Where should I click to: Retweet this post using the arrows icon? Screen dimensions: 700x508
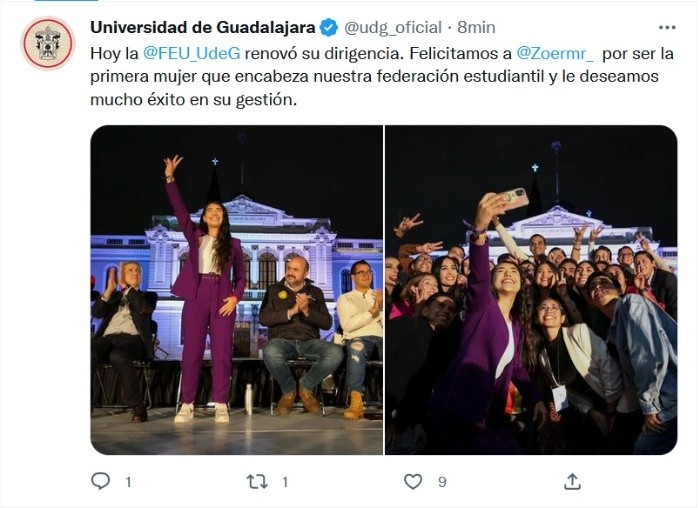(x=257, y=481)
